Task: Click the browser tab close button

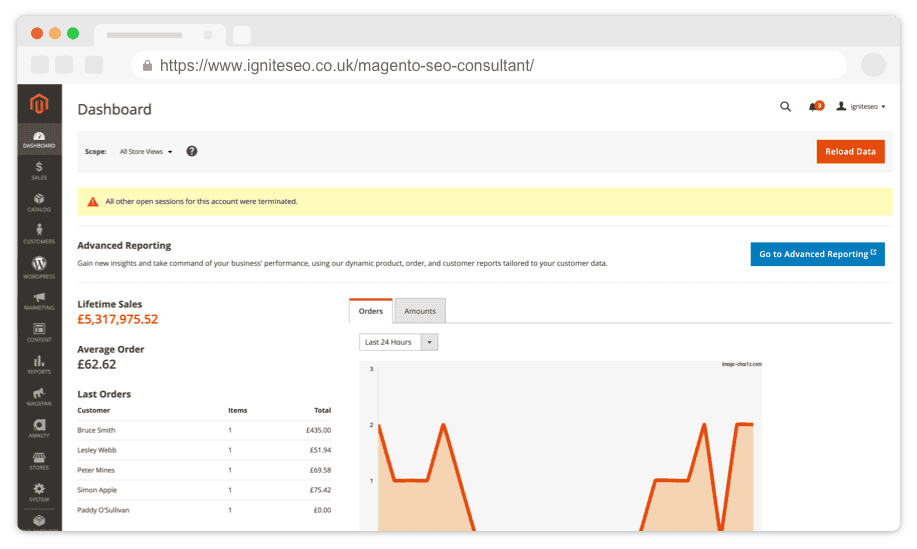Action: coord(208,35)
